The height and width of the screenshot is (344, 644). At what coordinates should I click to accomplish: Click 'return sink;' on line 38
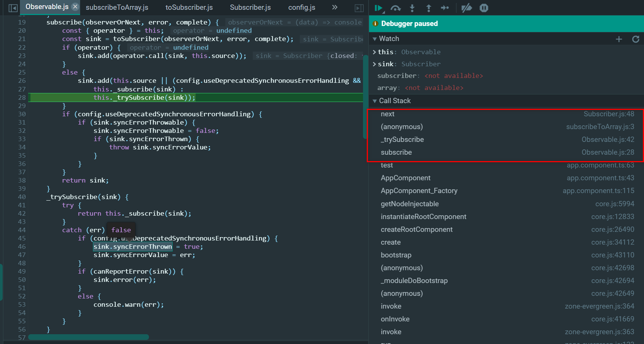point(85,180)
